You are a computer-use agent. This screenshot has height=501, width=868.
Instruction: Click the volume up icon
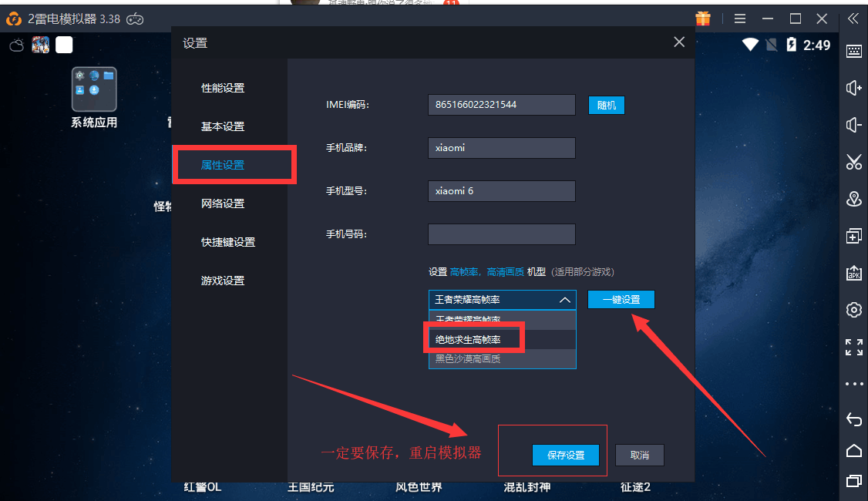pos(853,88)
